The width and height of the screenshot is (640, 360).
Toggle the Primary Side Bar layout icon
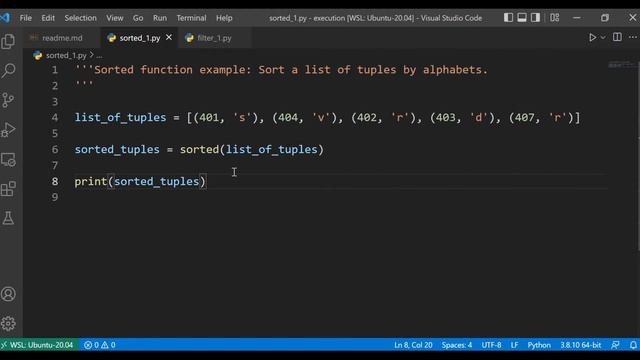508,18
